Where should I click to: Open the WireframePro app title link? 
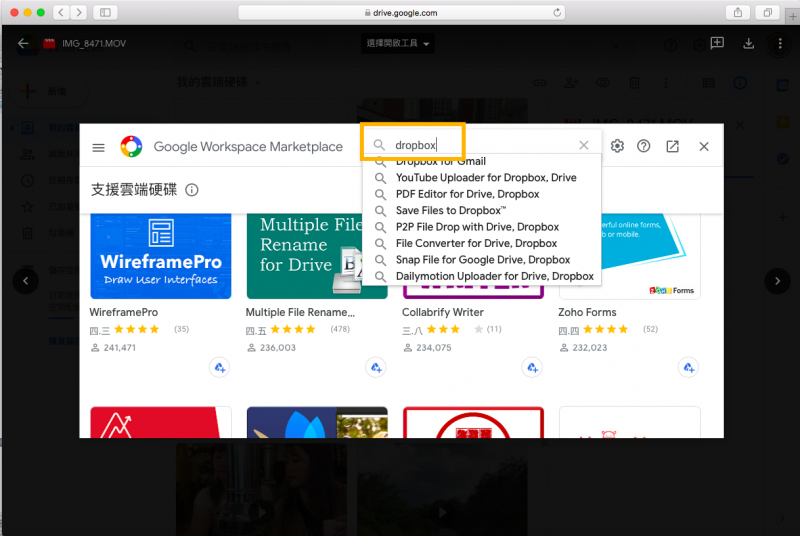123,312
